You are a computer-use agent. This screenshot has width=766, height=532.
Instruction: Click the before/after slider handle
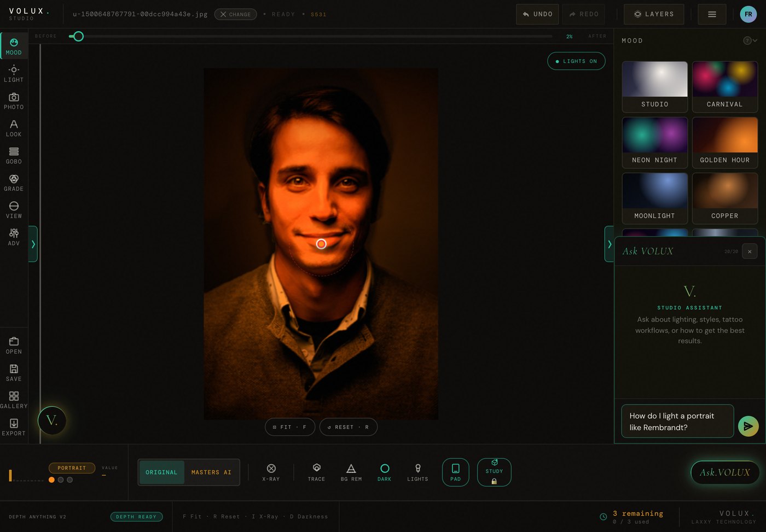point(78,36)
